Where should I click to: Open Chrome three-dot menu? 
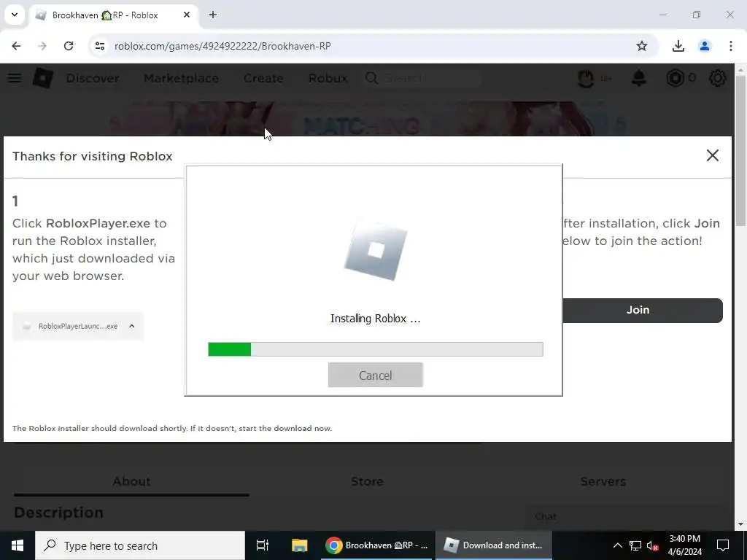tap(730, 46)
